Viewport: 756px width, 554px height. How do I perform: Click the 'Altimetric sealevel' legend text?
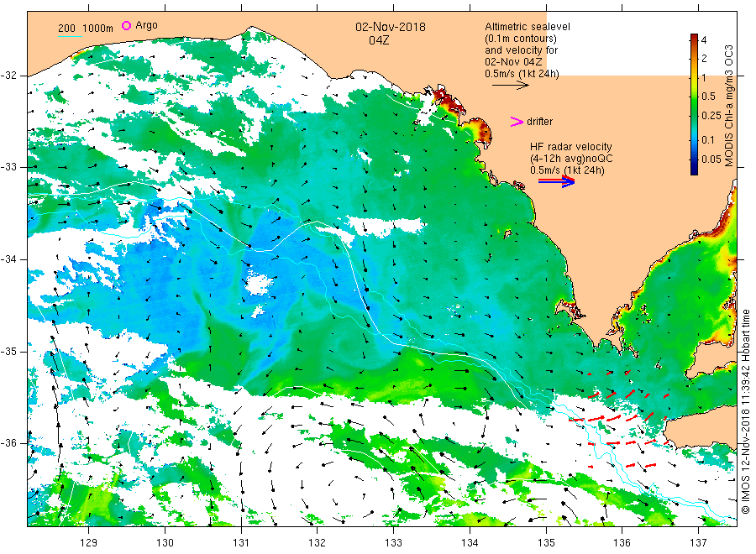click(x=527, y=27)
